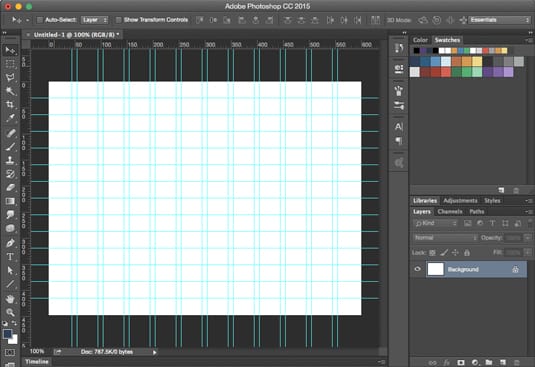This screenshot has width=535, height=367.
Task: Select the Pen tool
Action: pos(10,243)
